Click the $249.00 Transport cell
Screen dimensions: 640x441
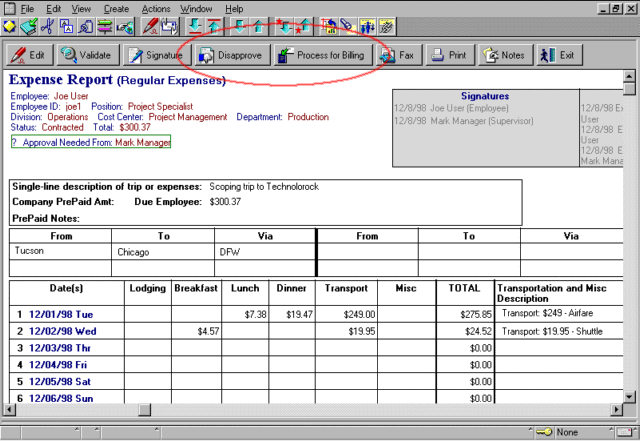346,314
